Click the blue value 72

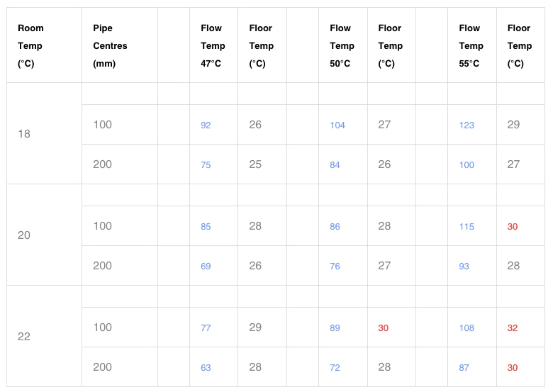click(x=335, y=368)
